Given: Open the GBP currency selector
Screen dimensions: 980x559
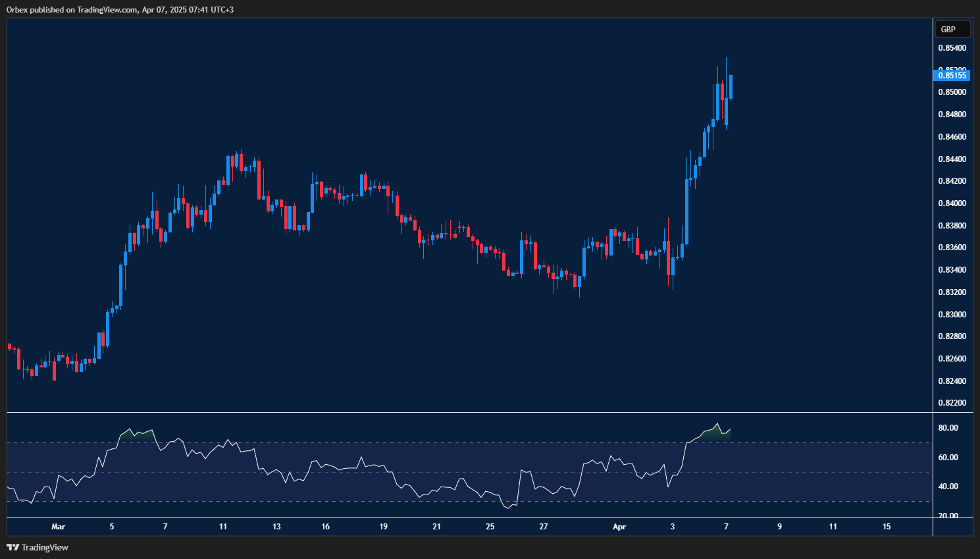Looking at the screenshot, I should (x=952, y=29).
